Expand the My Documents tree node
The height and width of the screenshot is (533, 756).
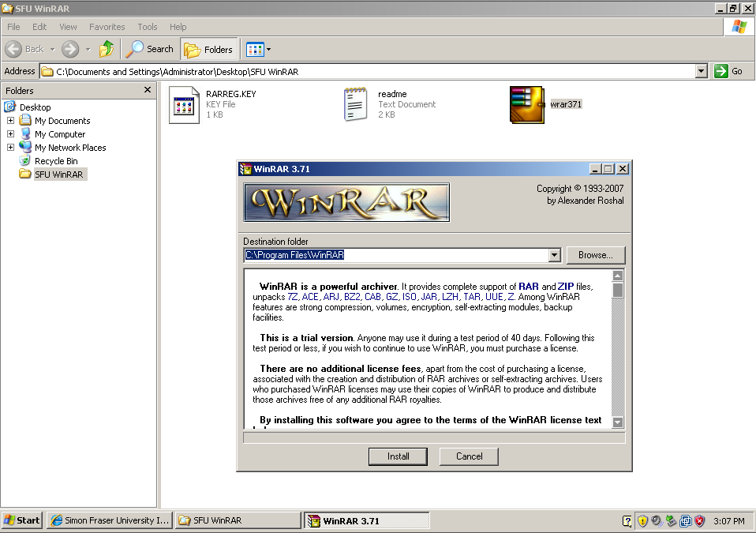pyautogui.click(x=10, y=121)
